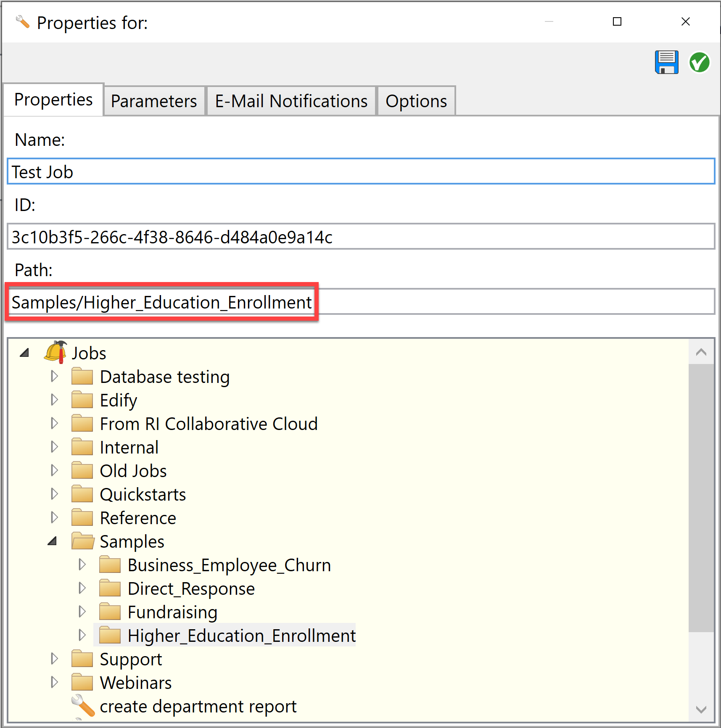Expand the Support folder

point(55,659)
